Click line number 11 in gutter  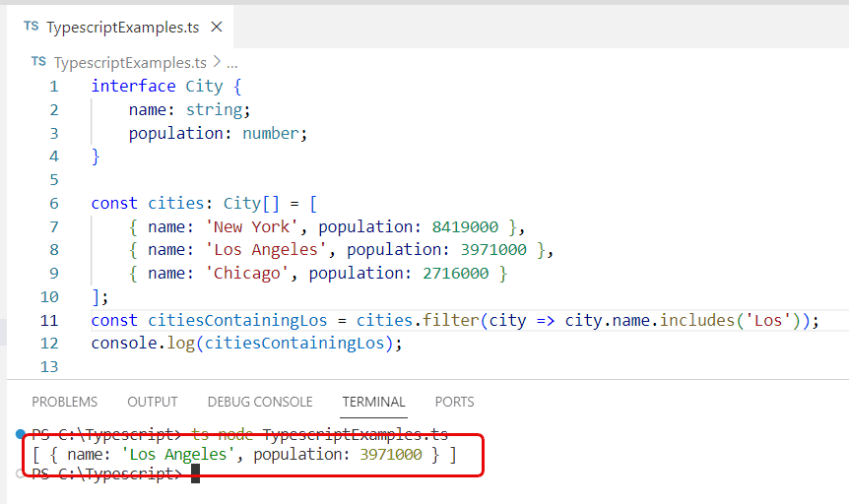48,321
